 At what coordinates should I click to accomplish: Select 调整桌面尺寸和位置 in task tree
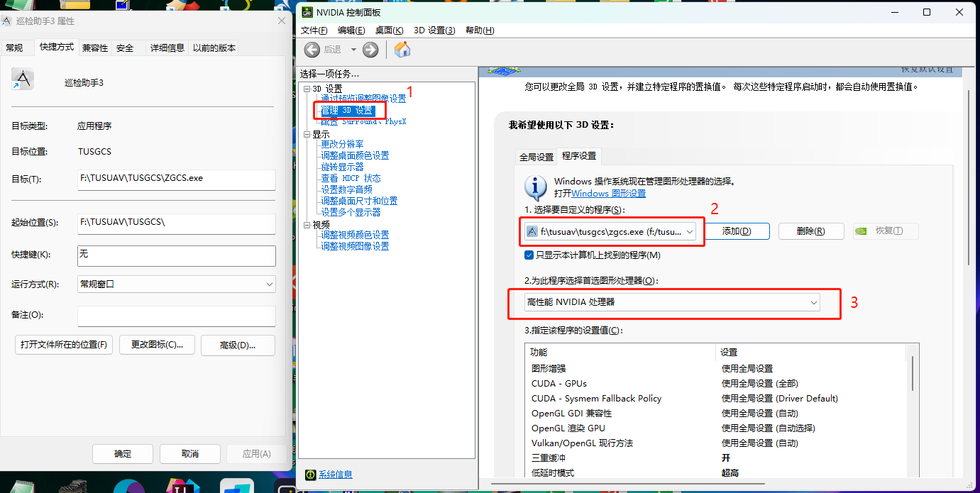359,201
